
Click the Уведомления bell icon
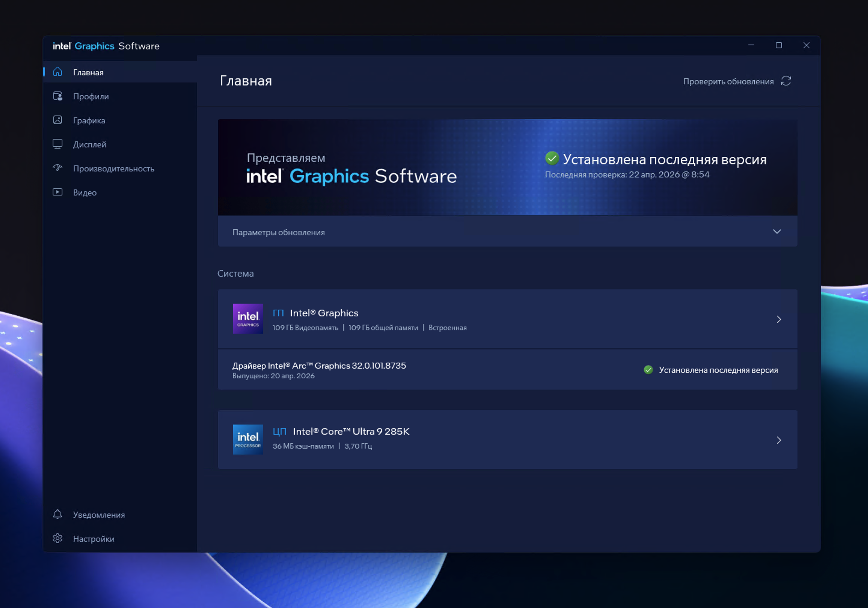tap(57, 514)
